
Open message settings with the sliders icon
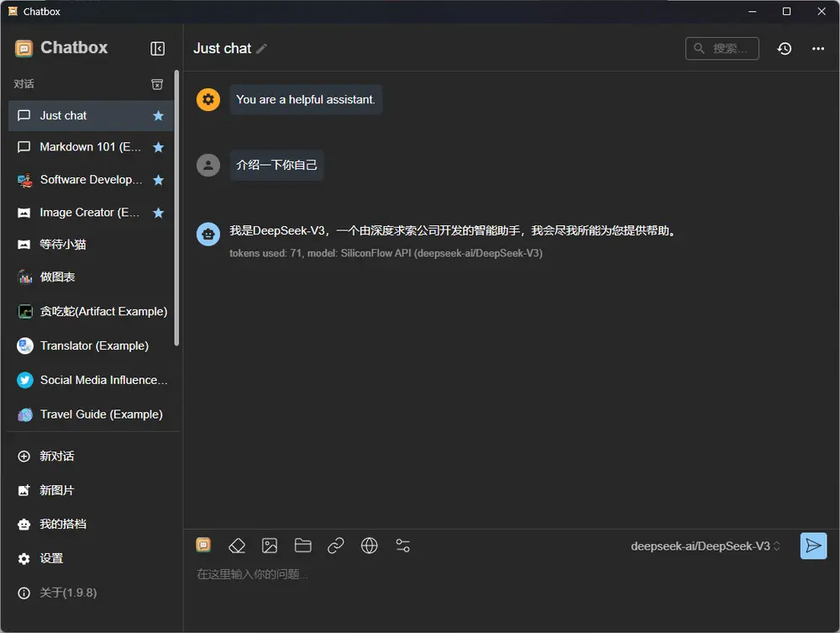[x=402, y=546]
